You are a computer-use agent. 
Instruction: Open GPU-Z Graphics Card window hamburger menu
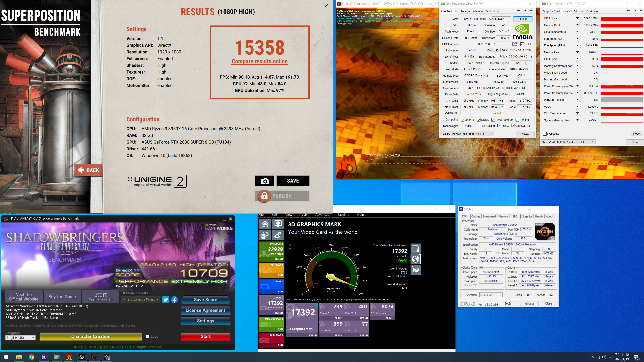[531, 11]
